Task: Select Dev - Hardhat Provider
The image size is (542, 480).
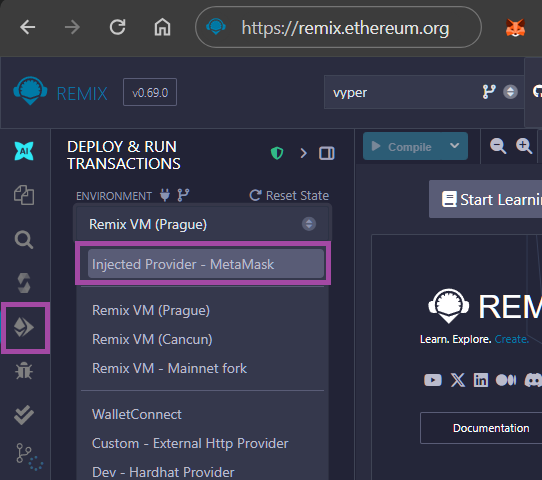Action: point(163,472)
